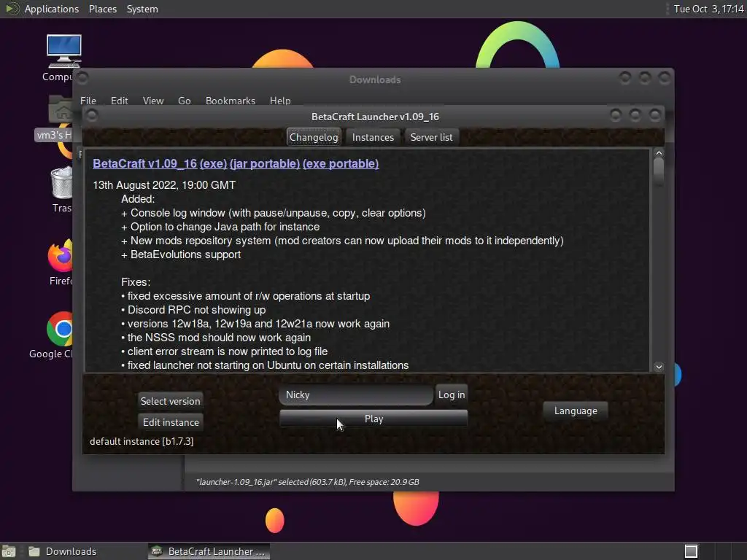
Task: Open the Firefox desktop icon
Action: (61, 256)
